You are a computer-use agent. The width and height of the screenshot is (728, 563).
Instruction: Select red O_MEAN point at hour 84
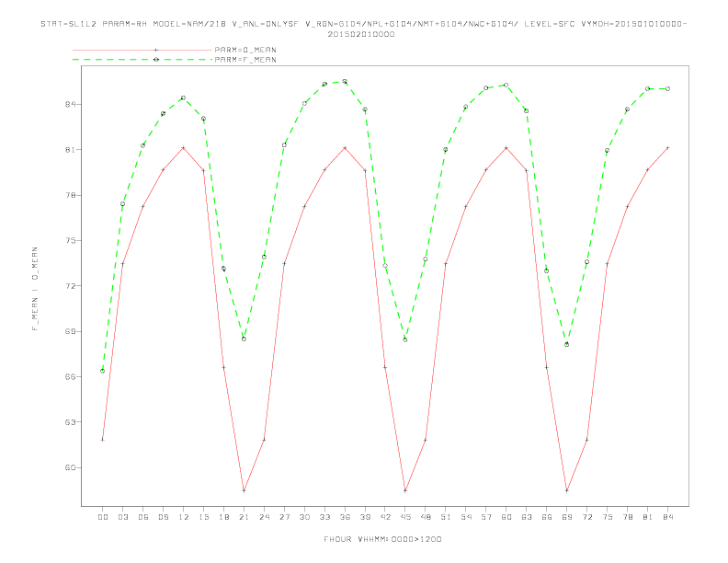coord(667,148)
